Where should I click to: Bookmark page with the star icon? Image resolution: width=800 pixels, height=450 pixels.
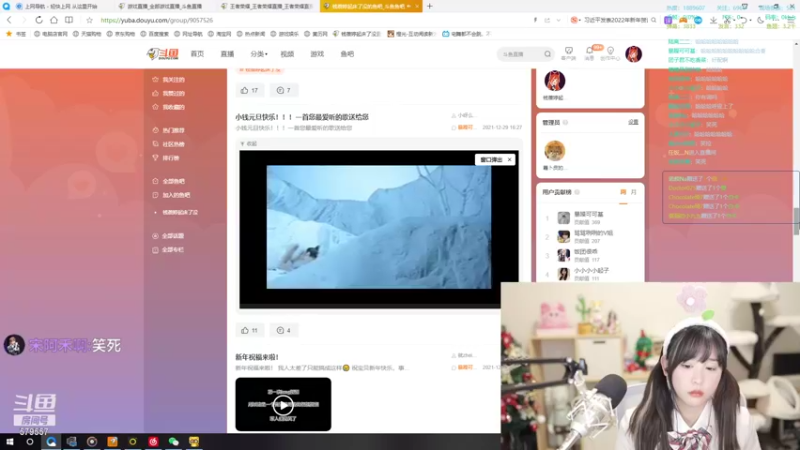click(89, 20)
